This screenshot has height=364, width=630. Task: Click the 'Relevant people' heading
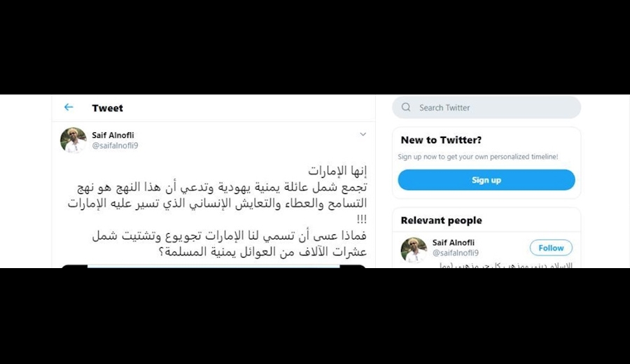441,220
